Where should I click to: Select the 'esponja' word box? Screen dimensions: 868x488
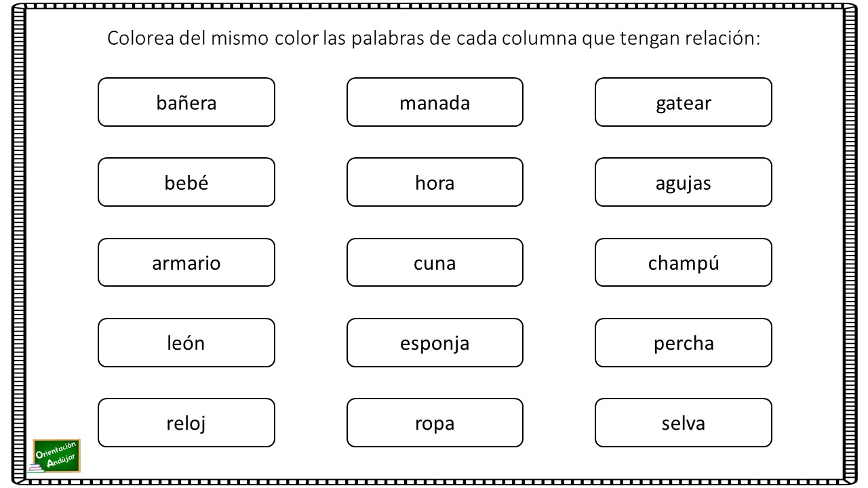pos(435,343)
